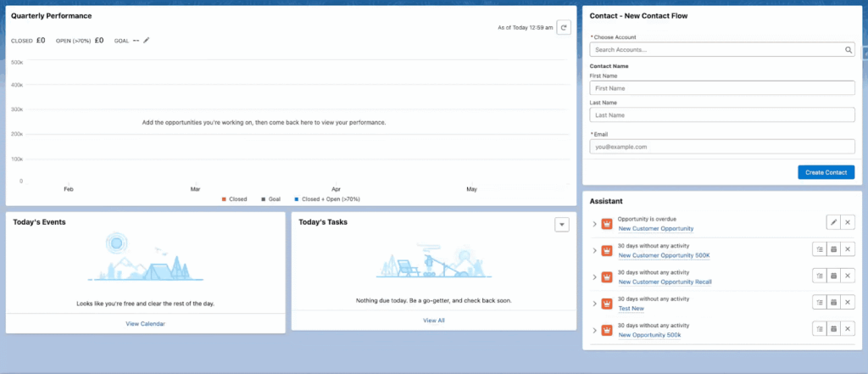
Task: Dismiss the Test New assistant item
Action: point(848,303)
